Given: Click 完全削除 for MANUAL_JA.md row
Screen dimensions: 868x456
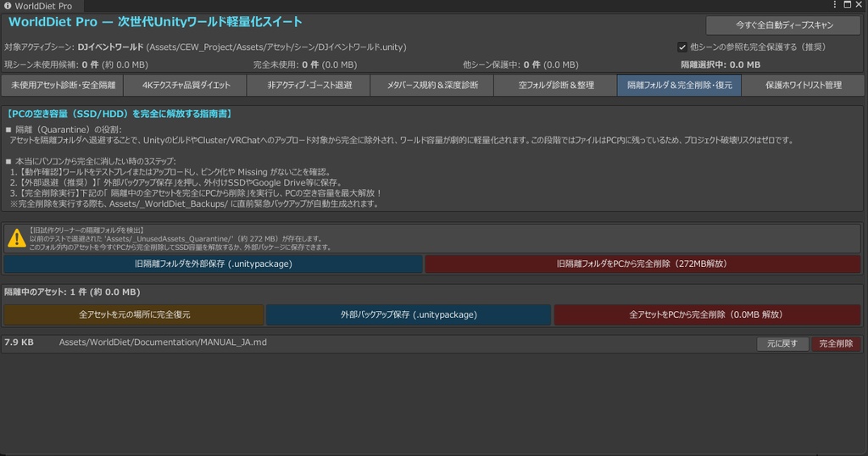Looking at the screenshot, I should click(x=836, y=343).
